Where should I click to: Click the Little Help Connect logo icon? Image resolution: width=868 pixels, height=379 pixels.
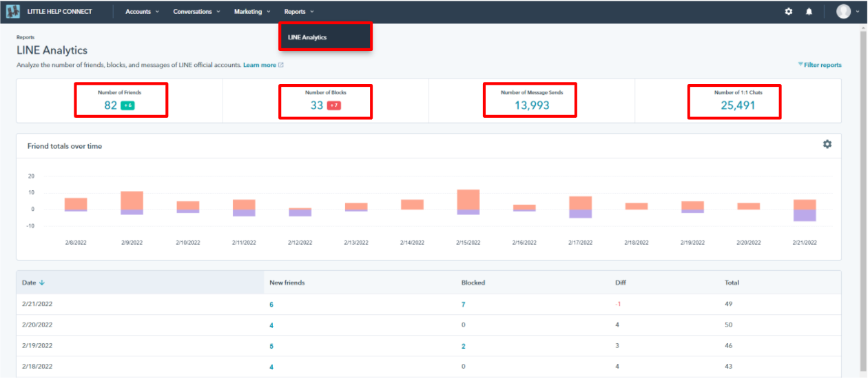click(13, 11)
